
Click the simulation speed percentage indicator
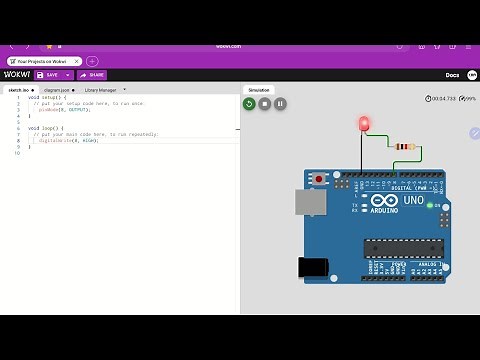point(467,99)
